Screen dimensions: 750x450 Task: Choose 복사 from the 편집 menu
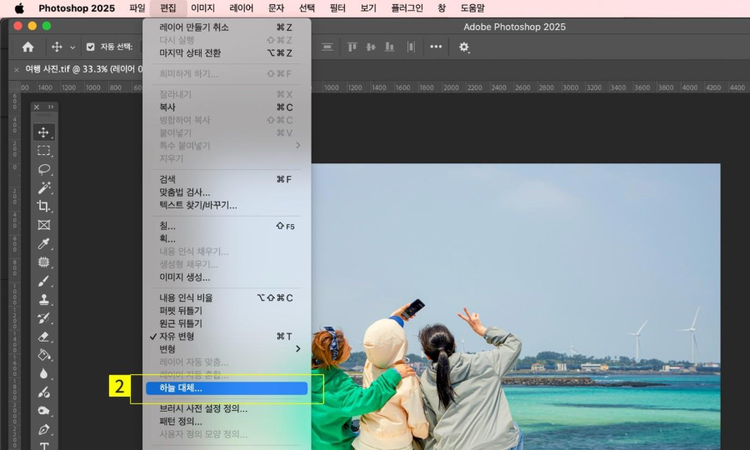click(x=226, y=107)
